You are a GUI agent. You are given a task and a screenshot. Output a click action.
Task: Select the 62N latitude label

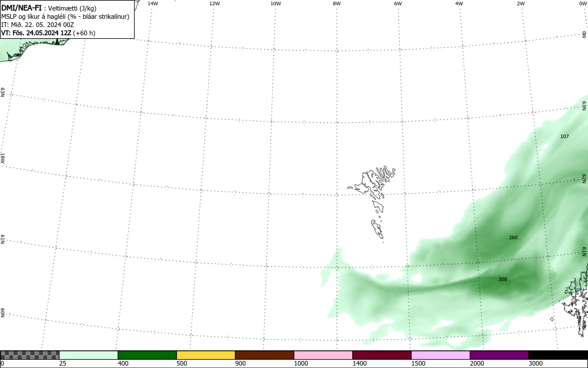click(x=584, y=178)
